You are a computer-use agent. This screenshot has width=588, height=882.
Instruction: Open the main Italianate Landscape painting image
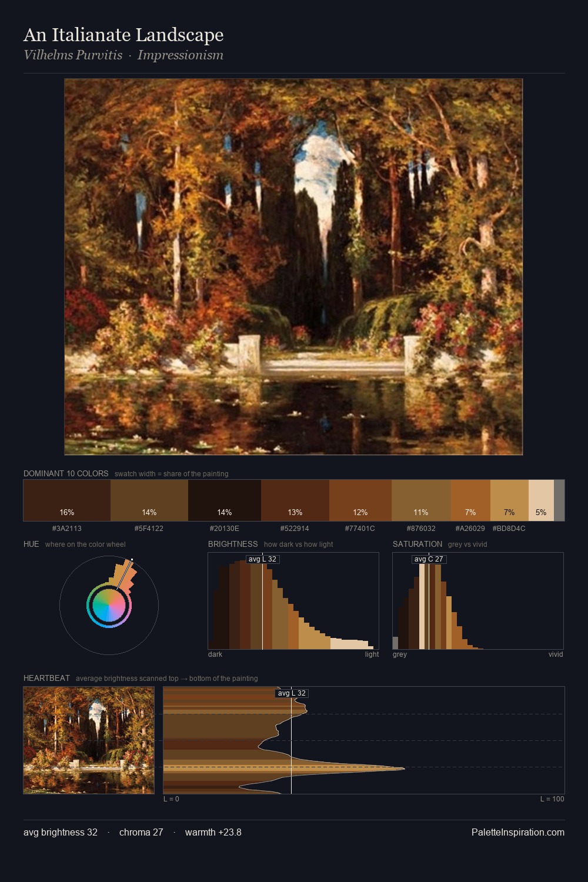pyautogui.click(x=293, y=267)
